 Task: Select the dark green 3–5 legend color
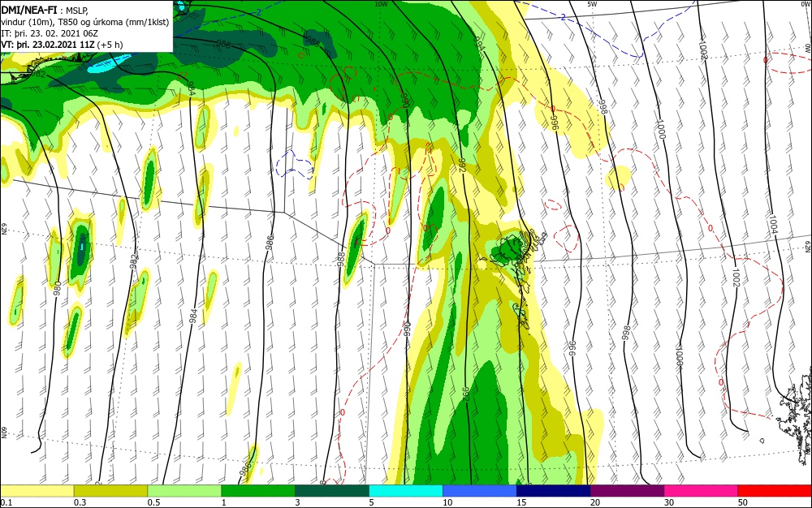point(332,491)
